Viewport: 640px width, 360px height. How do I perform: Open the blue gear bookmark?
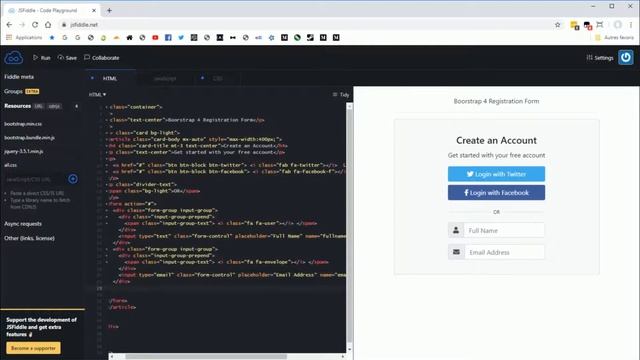tap(271, 38)
